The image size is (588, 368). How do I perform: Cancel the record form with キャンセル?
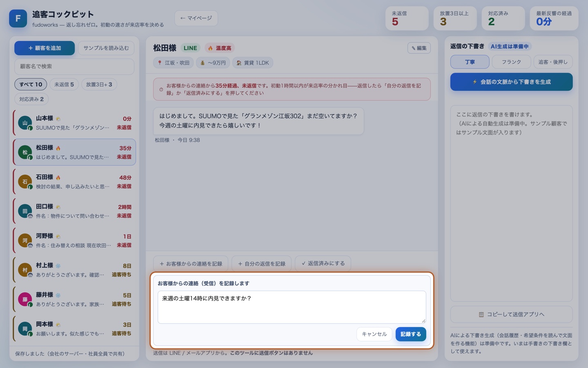pos(374,334)
